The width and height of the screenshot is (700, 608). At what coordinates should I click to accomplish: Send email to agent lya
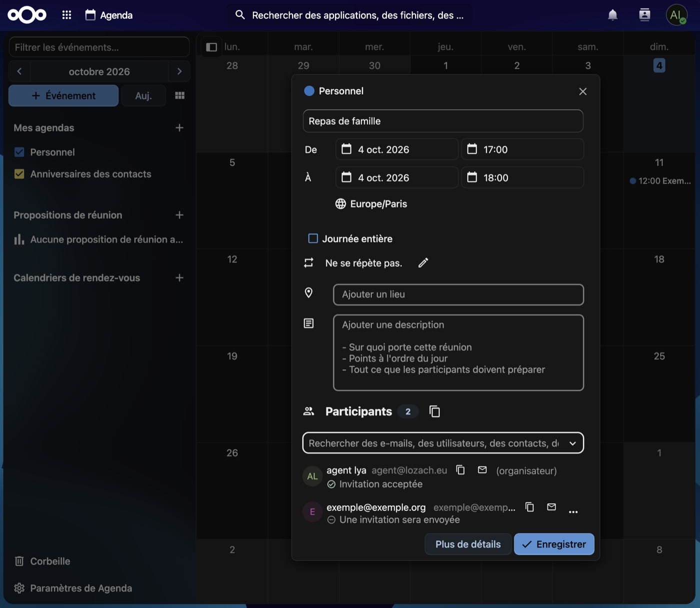coord(482,470)
